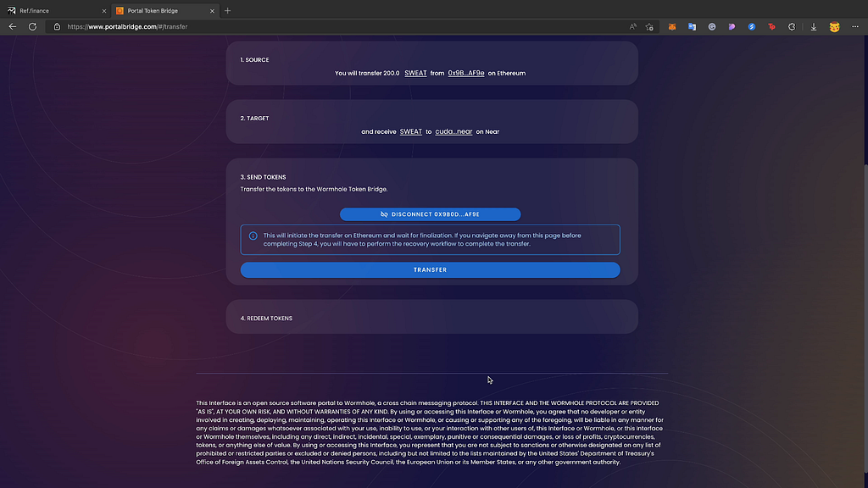Reload the Portal Bridge page
Viewport: 868px width, 488px height.
coord(33,26)
